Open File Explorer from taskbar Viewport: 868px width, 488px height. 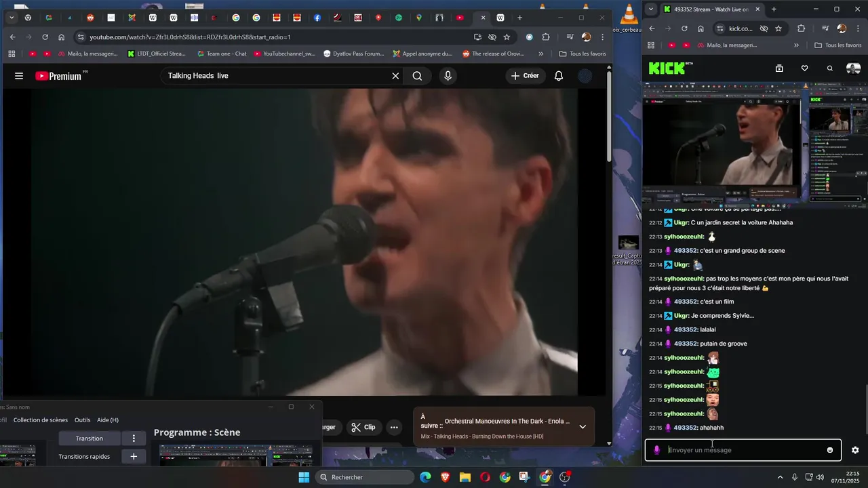click(x=465, y=477)
